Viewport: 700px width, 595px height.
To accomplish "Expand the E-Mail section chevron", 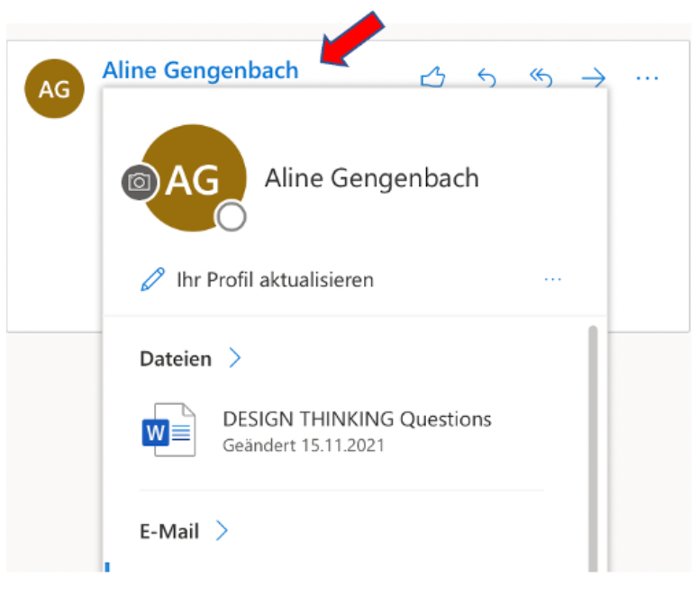I will click(x=223, y=531).
